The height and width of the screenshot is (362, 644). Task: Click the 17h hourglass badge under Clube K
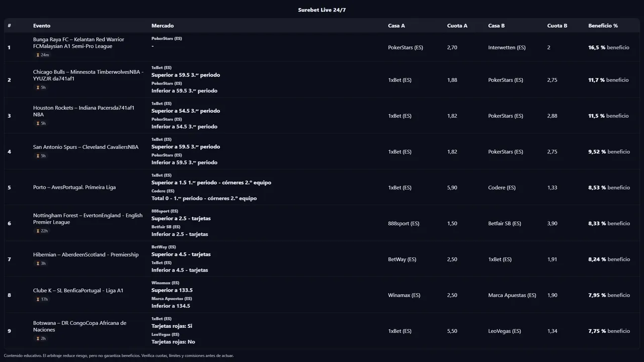pyautogui.click(x=42, y=299)
